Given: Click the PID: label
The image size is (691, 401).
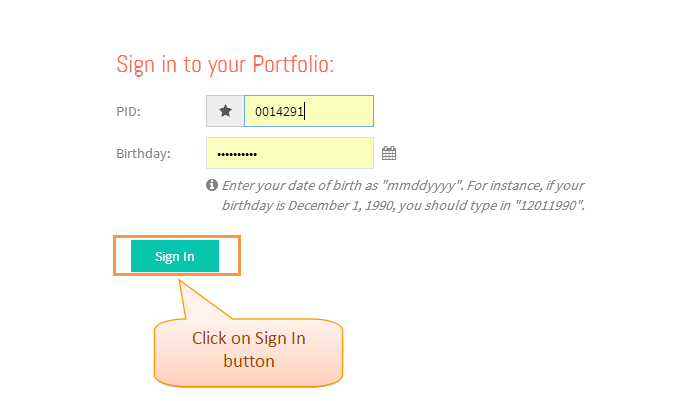Looking at the screenshot, I should 128,111.
